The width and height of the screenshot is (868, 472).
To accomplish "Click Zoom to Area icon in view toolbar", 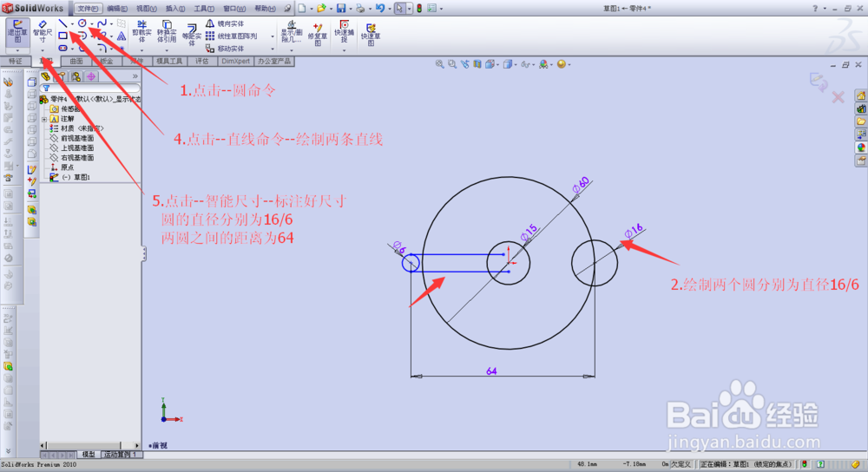I will tap(452, 65).
